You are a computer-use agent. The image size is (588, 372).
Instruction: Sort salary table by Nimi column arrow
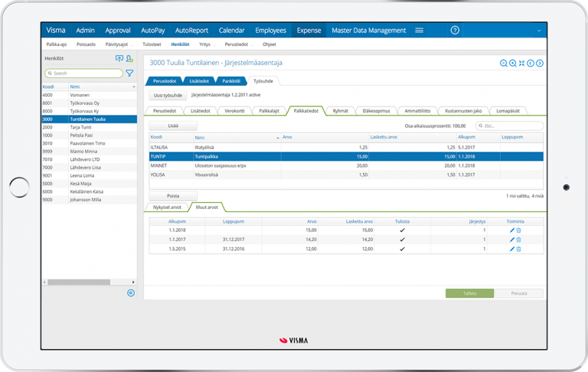pyautogui.click(x=277, y=138)
